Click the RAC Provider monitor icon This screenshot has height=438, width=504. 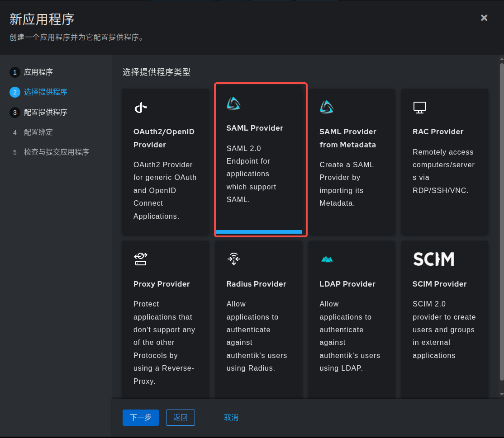point(419,108)
